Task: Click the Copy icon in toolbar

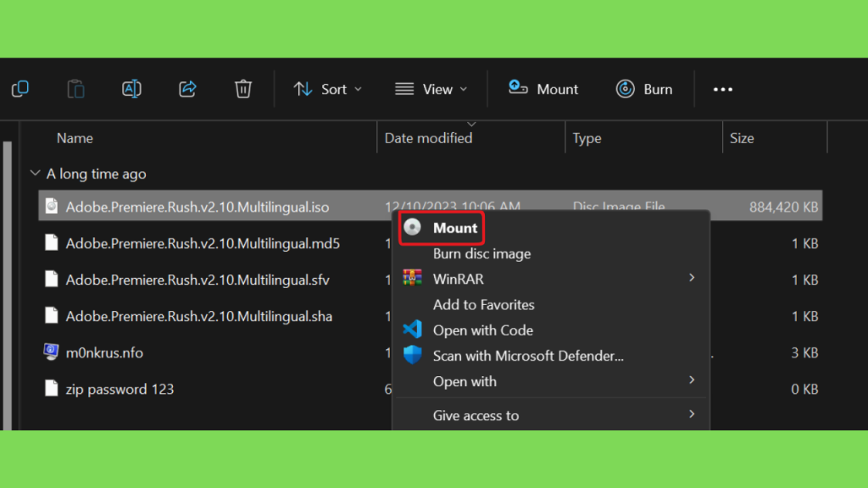Action: [x=20, y=88]
